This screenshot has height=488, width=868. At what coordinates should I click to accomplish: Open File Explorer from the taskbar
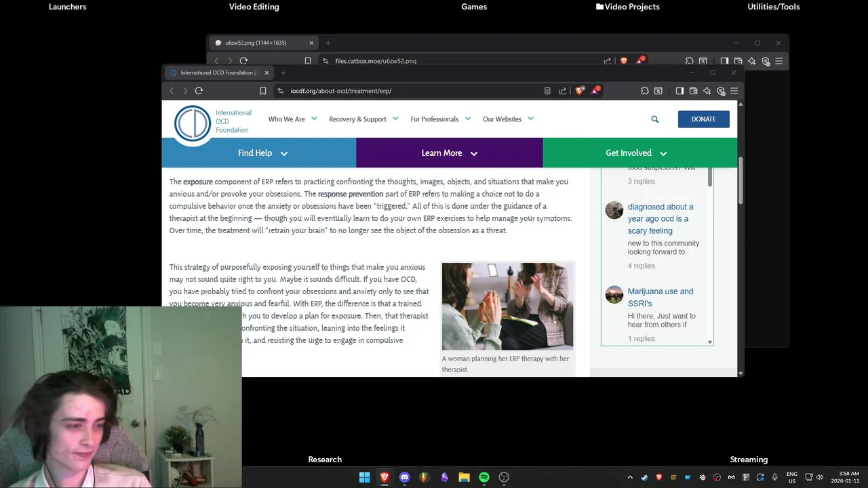[x=464, y=477]
